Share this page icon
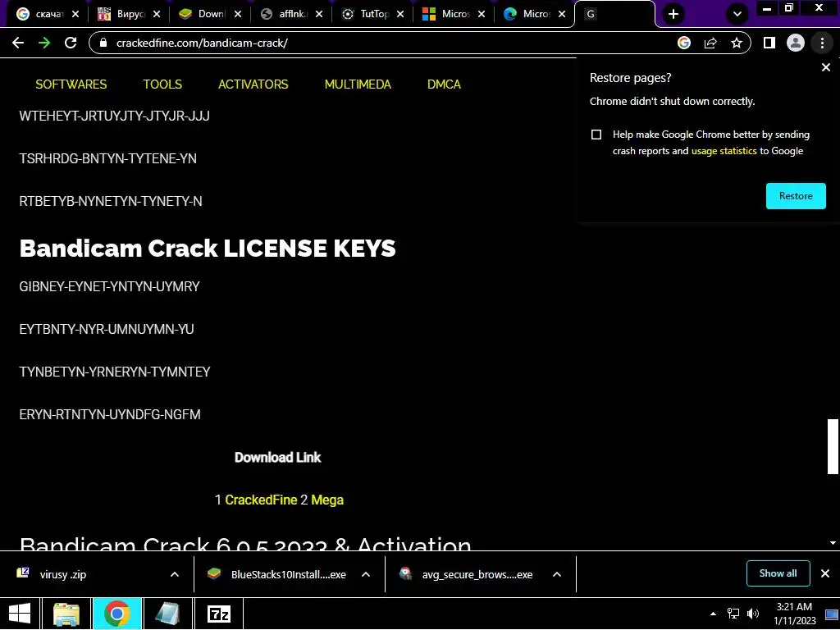 710,43
